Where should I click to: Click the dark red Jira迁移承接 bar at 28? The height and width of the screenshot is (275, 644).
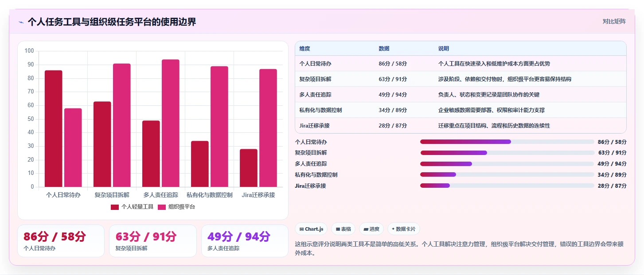tap(249, 168)
